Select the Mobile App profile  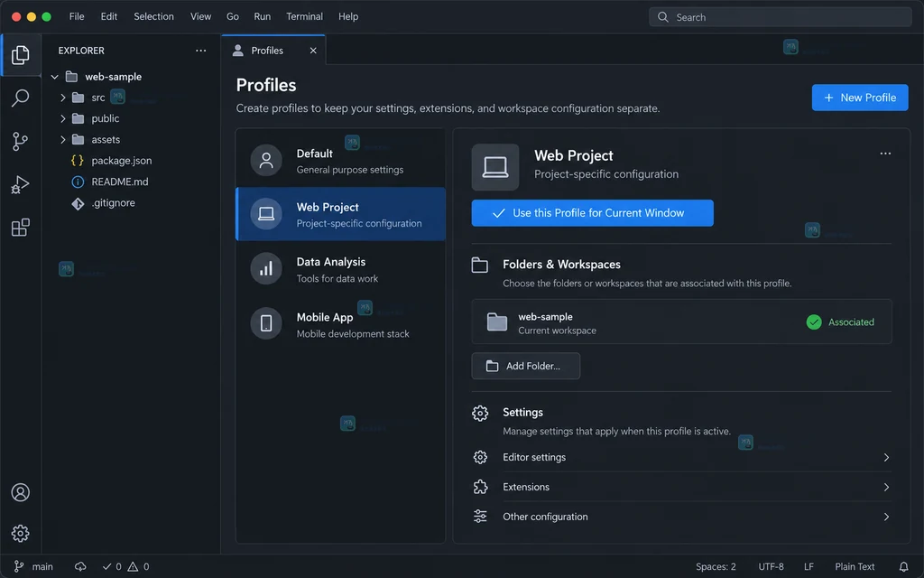pyautogui.click(x=340, y=325)
